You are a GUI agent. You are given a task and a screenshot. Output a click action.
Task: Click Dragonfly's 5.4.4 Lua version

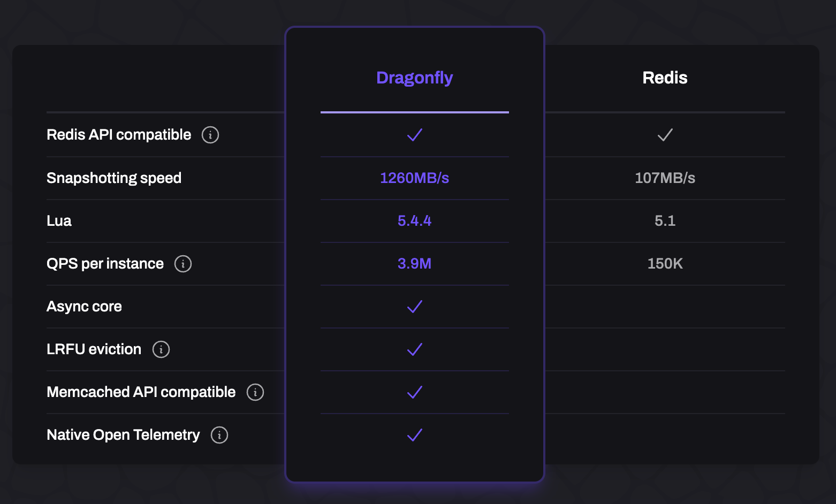[415, 221]
